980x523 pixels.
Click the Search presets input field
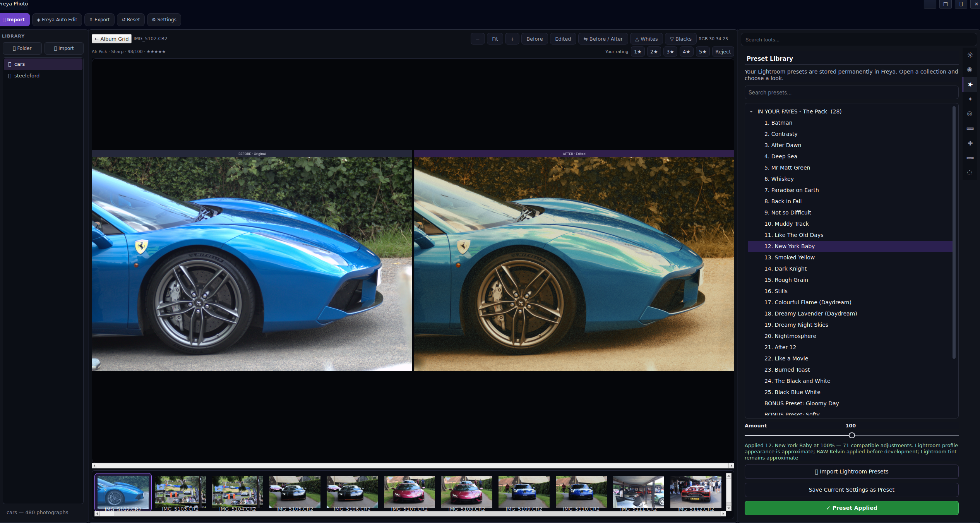(852, 93)
